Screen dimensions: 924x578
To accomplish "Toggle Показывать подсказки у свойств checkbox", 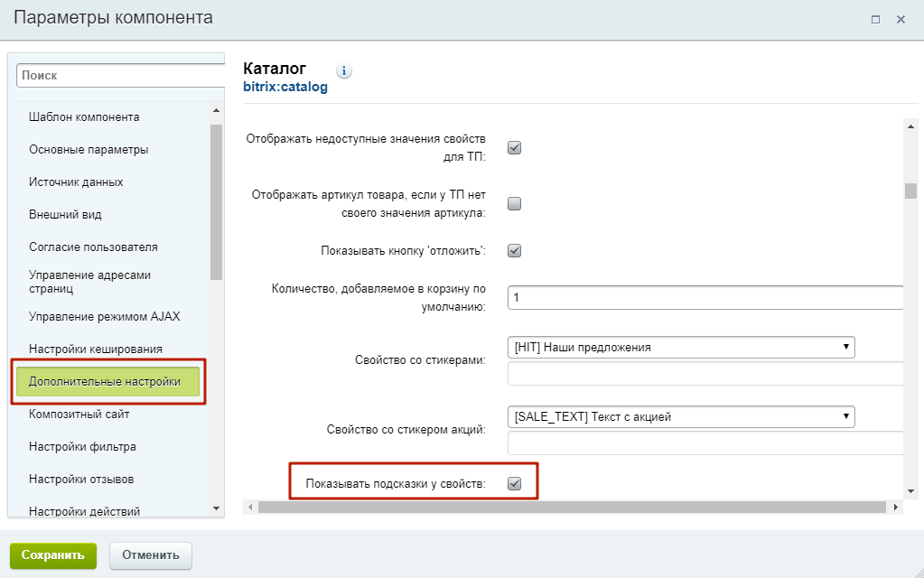I will [x=514, y=484].
